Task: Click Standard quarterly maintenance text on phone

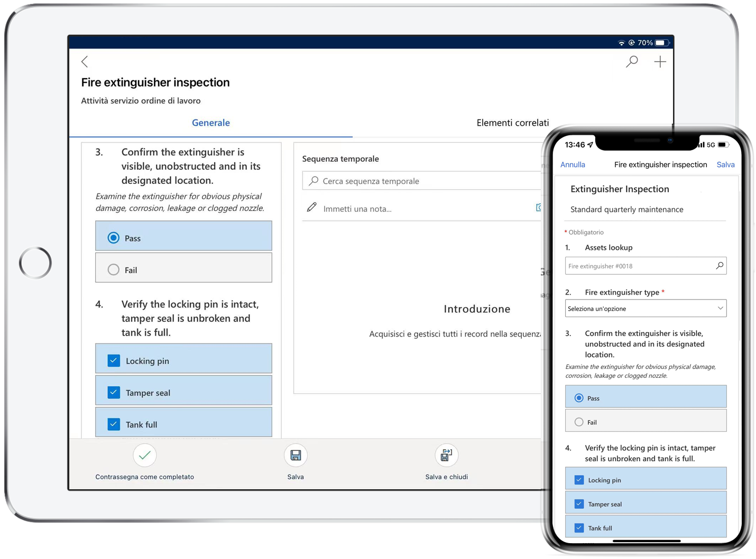Action: [626, 209]
